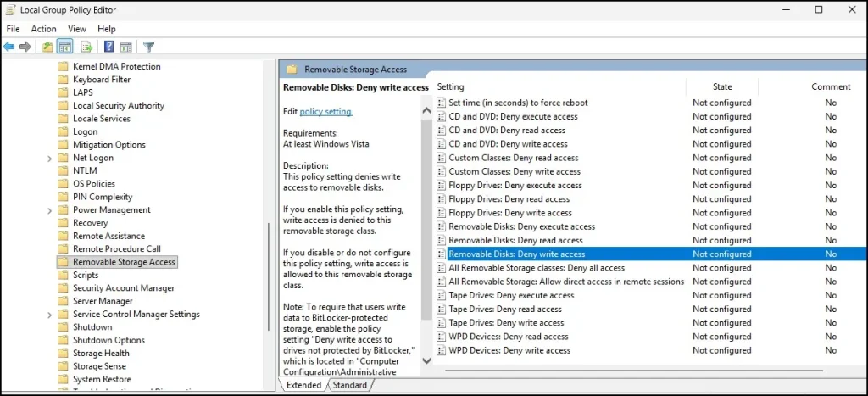Select 'CD and DVD: Deny write access' setting

click(509, 144)
